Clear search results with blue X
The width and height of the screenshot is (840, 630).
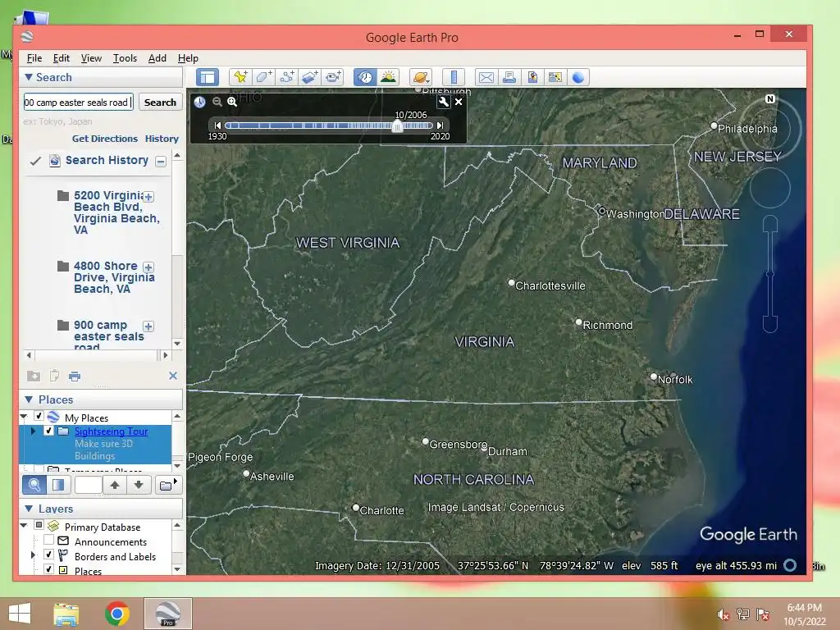[172, 376]
